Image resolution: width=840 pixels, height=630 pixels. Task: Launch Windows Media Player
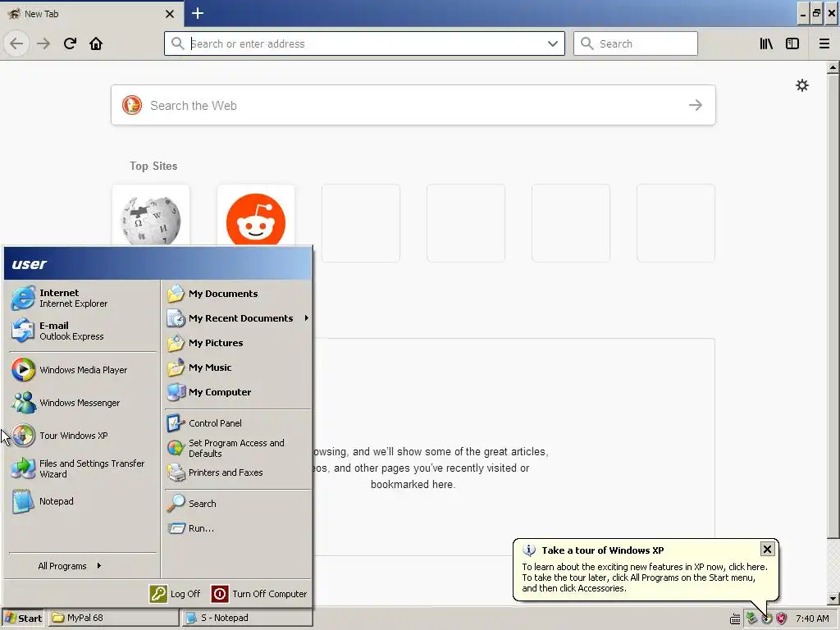point(83,370)
